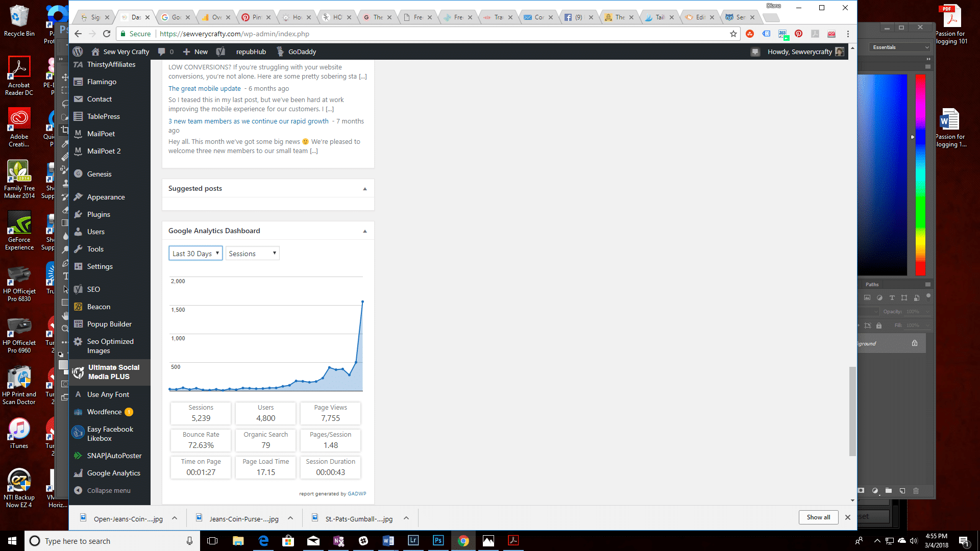Click the Genesis icon
Screen dimensions: 980x551
point(78,174)
